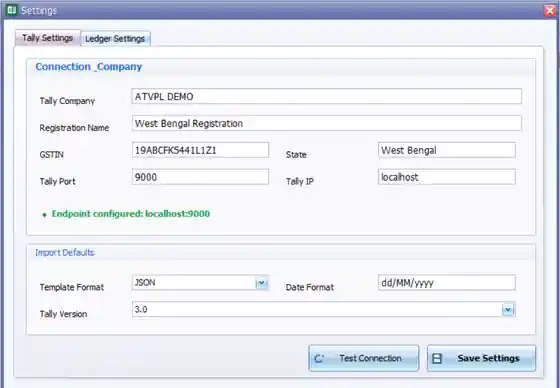Click the 'Tally Version' label
This screenshot has width=560, height=388.
pos(63,314)
